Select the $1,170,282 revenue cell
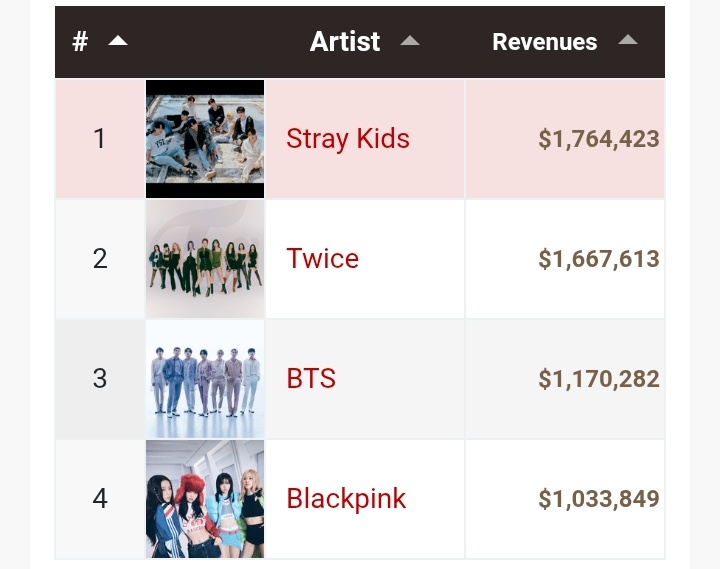The image size is (720, 569). [x=565, y=379]
